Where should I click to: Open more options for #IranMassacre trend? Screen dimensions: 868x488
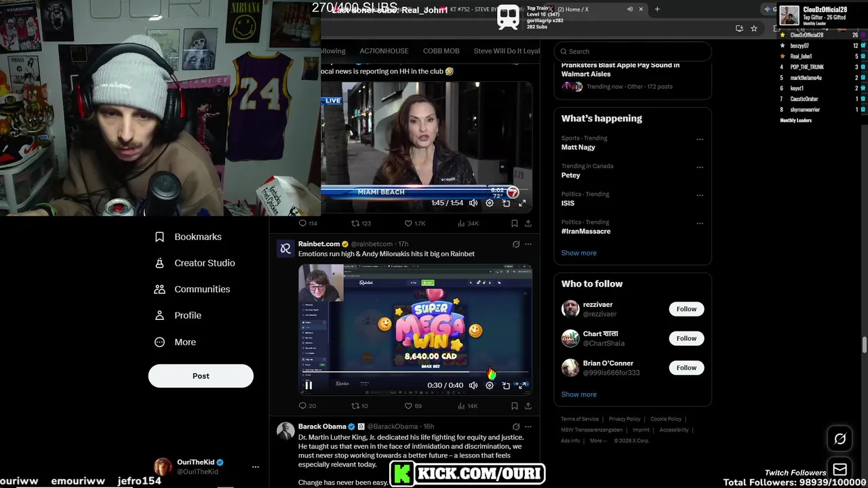click(700, 224)
